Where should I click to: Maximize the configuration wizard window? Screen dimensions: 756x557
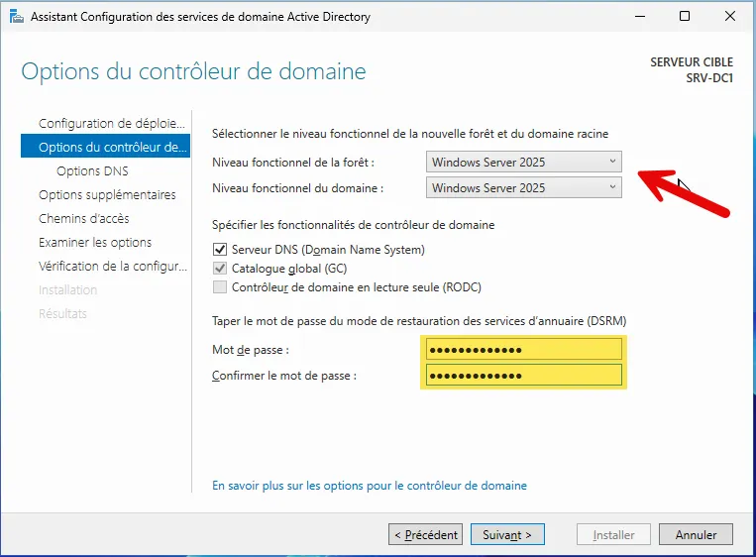click(x=684, y=16)
